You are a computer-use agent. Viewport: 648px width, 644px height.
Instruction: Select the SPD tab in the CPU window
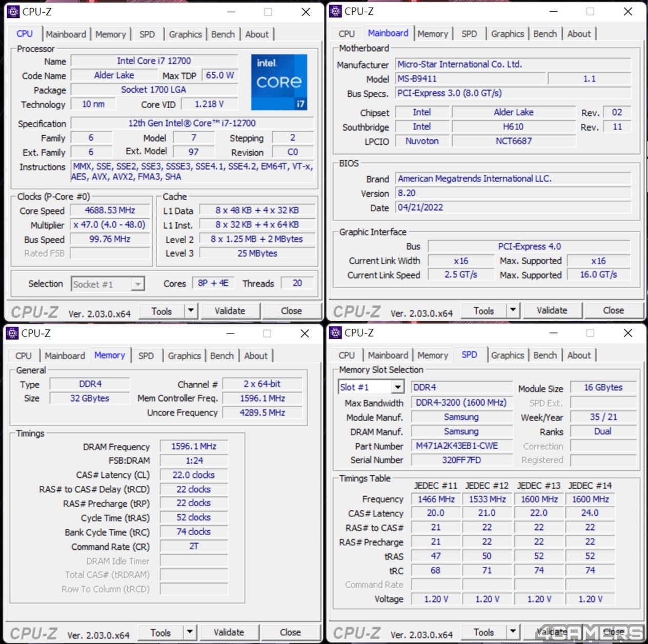coord(147,34)
